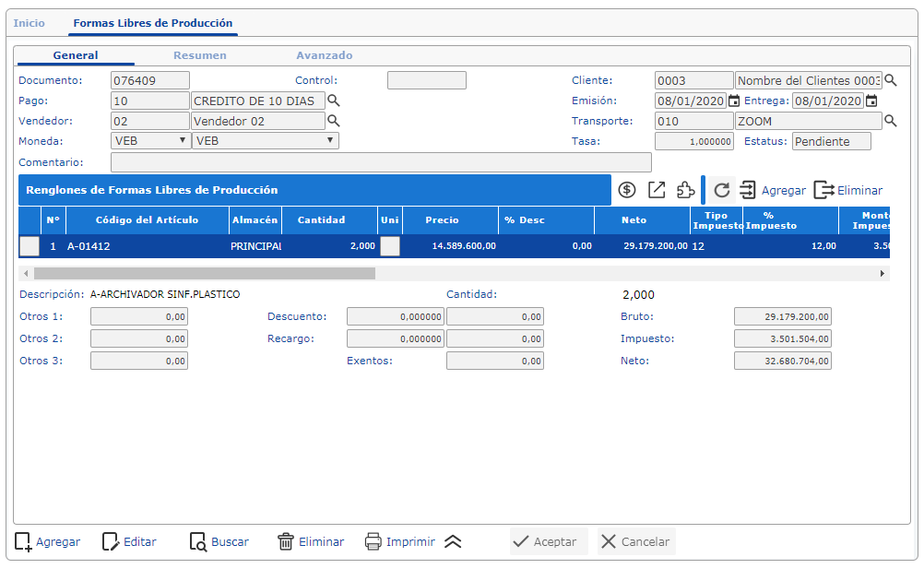Image resolution: width=924 pixels, height=569 pixels.
Task: Check the row 1 selection checkbox
Action: point(30,246)
